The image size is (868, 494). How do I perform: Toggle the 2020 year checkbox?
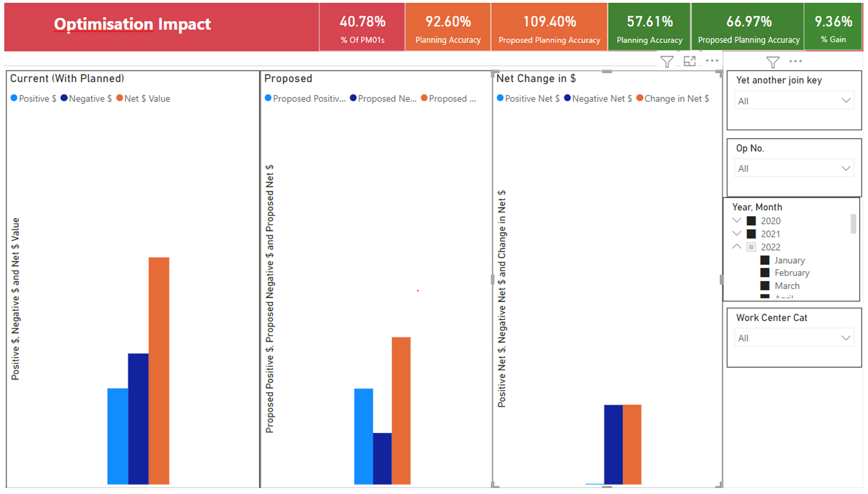pyautogui.click(x=751, y=221)
